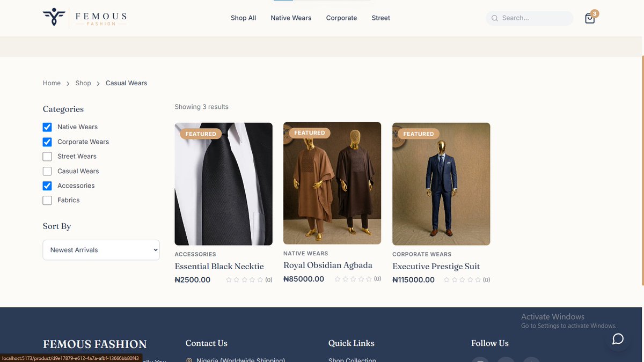Screen dimensions: 644x362
Task: Click the Showing 3 results text
Action: 201,107
